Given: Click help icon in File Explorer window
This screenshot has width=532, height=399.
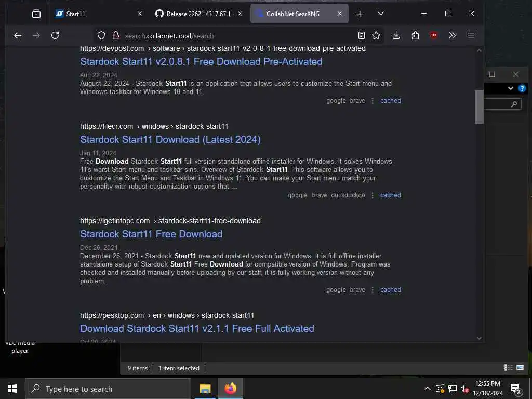Looking at the screenshot, I should [522, 88].
